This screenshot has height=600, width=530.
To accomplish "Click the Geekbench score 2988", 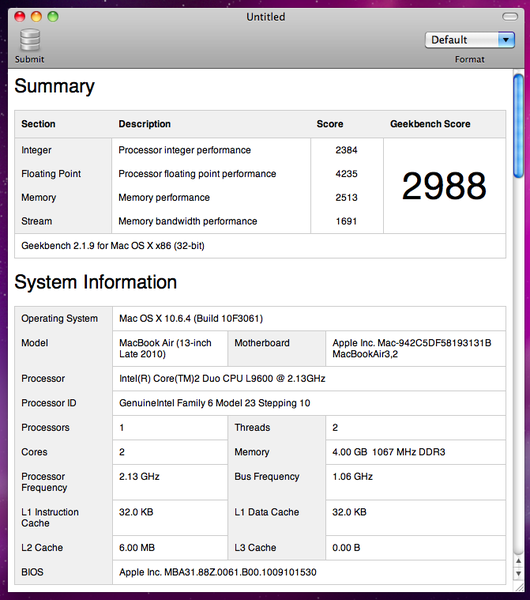I will [444, 186].
